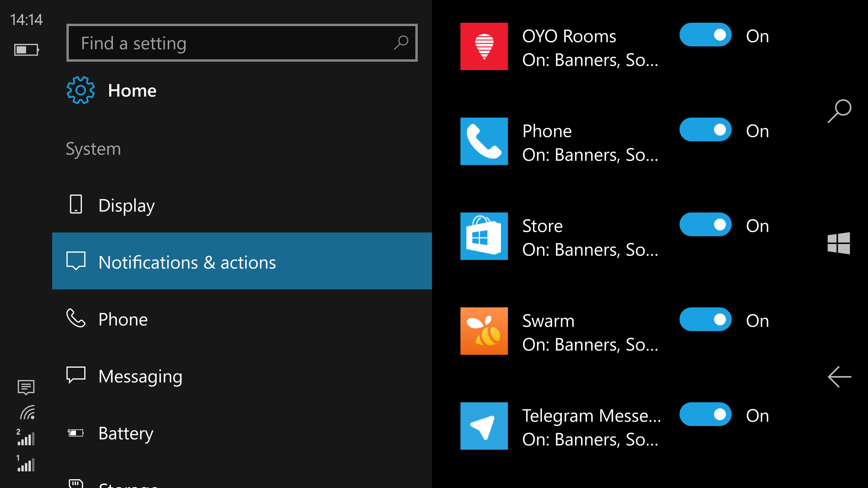Tap the hardware search button on right edge

[x=839, y=111]
